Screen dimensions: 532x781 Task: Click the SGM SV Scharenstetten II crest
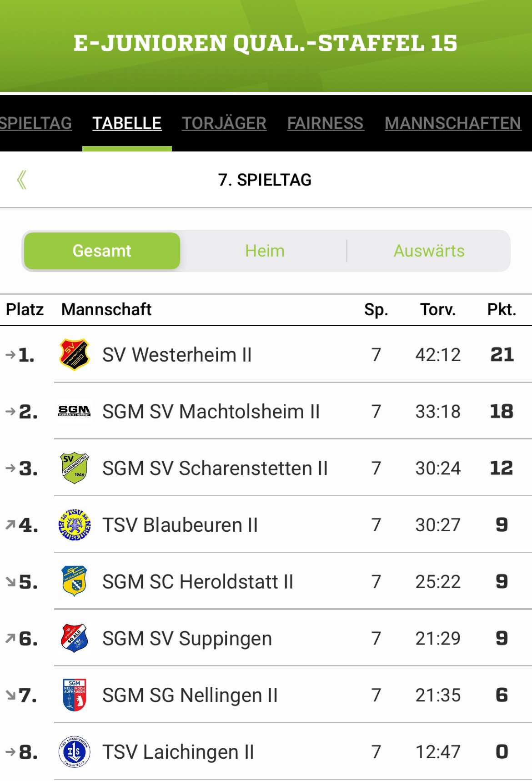pyautogui.click(x=75, y=468)
